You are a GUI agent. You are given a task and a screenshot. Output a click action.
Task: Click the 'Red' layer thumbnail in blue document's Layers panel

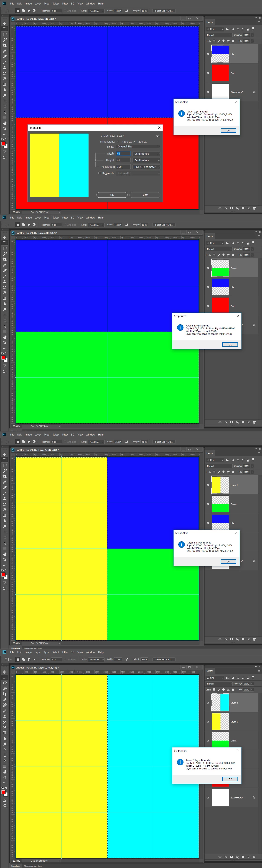point(220,73)
